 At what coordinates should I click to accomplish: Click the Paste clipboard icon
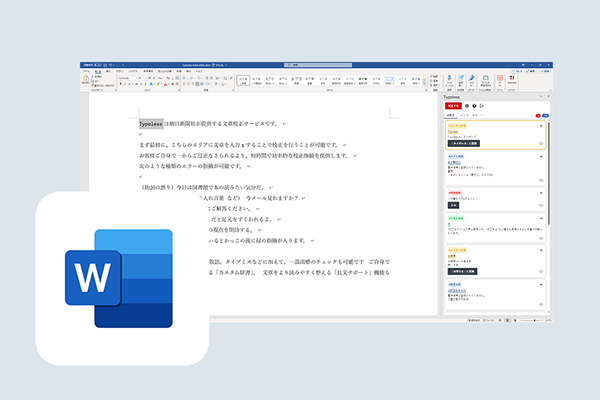pos(86,78)
